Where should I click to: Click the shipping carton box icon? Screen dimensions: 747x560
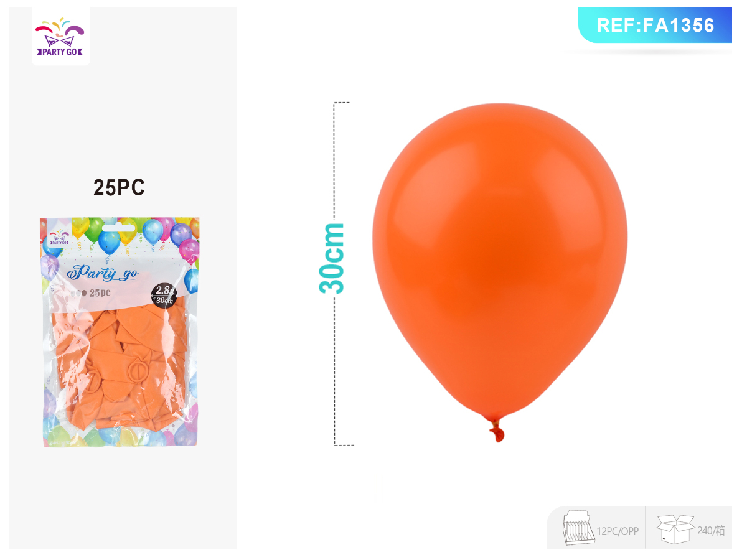675,530
